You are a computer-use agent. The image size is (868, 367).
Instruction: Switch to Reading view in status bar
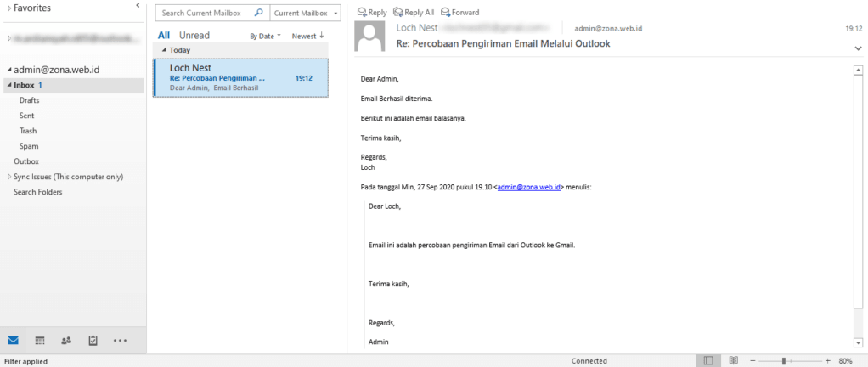point(734,361)
